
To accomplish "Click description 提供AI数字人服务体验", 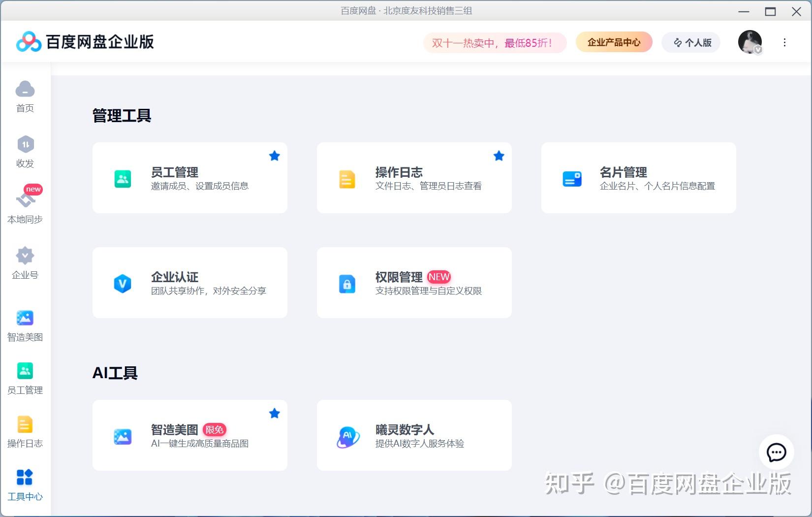I will coord(420,444).
